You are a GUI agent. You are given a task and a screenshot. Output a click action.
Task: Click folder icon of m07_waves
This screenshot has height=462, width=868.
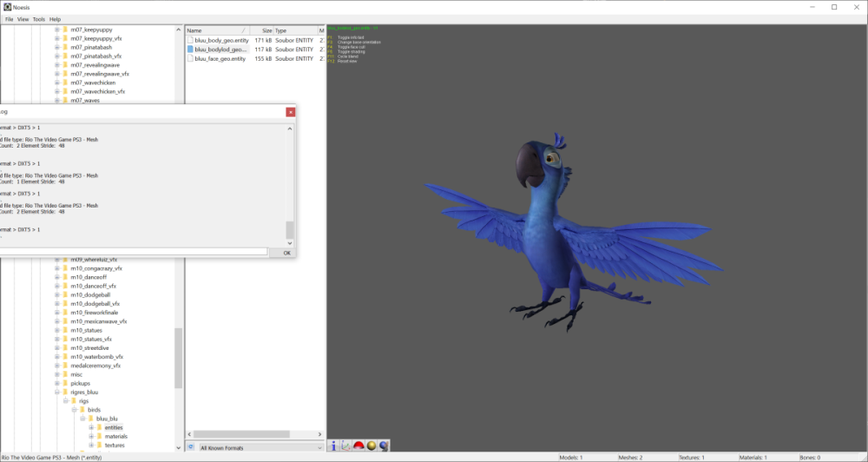[x=65, y=100]
